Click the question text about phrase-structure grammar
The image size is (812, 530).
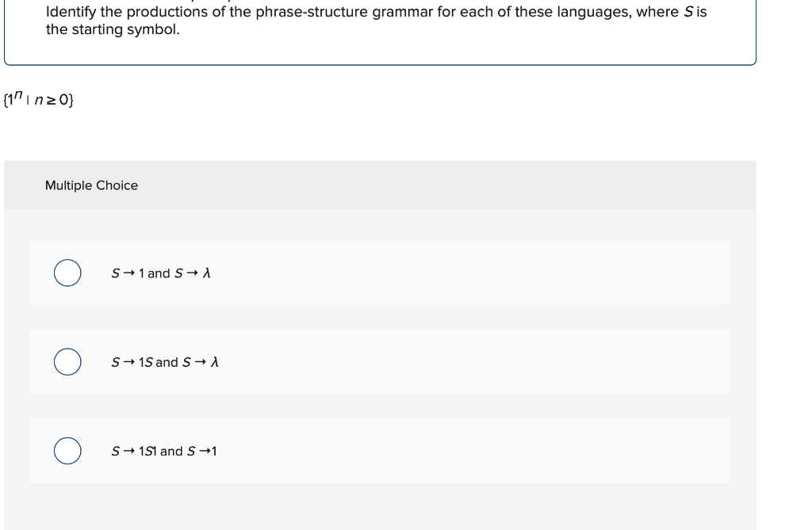317,11
